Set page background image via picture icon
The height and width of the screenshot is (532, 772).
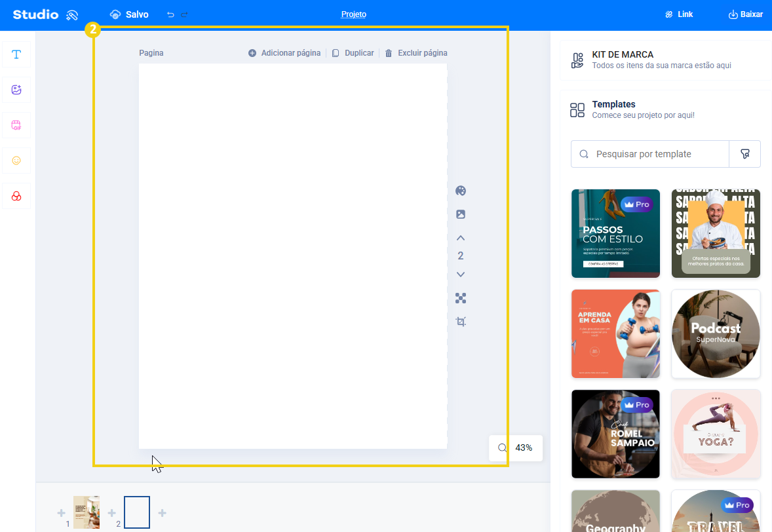[460, 214]
